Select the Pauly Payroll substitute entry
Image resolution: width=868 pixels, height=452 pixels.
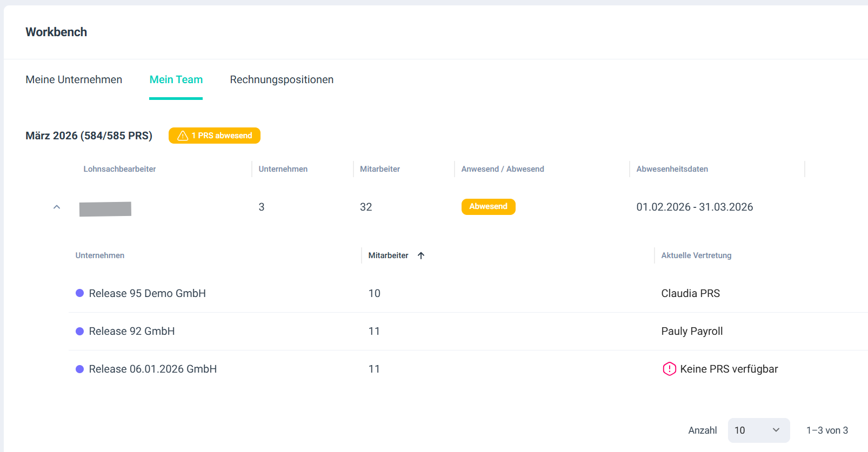click(692, 331)
